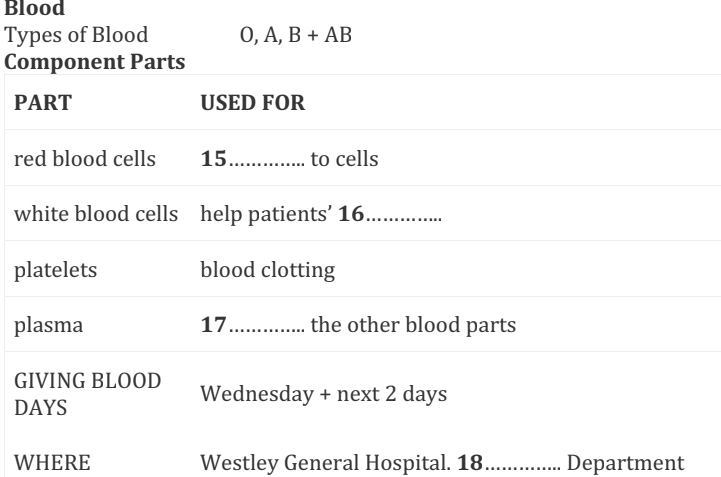The image size is (721, 477).
Task: Click the 'WHERE' cell
Action: pyautogui.click(x=52, y=463)
